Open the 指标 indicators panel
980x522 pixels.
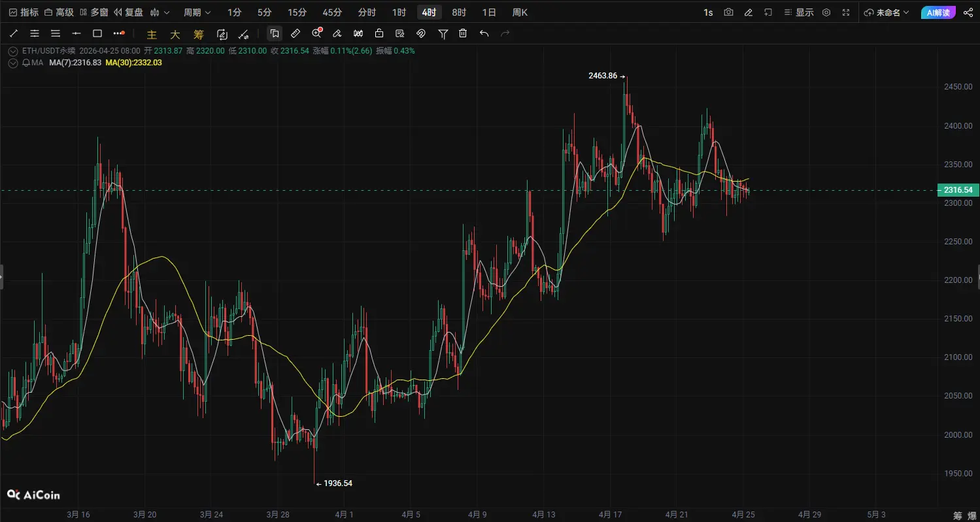(x=24, y=12)
